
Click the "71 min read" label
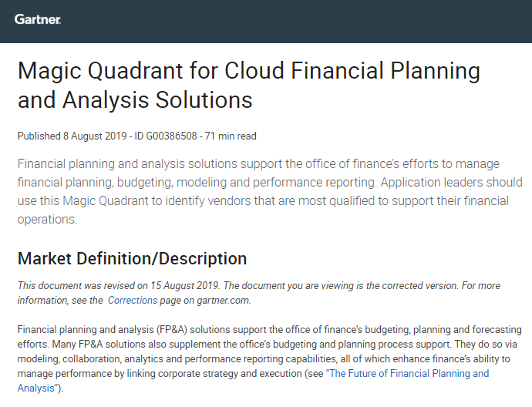(231, 136)
